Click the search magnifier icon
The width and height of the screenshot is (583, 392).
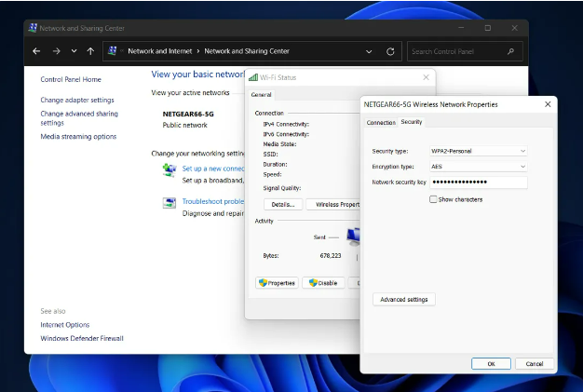[510, 51]
